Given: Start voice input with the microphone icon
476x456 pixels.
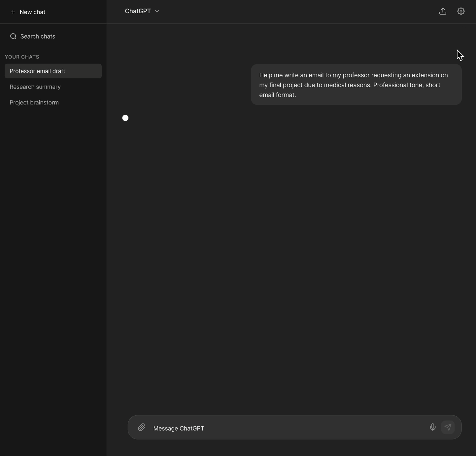Looking at the screenshot, I should [432, 427].
